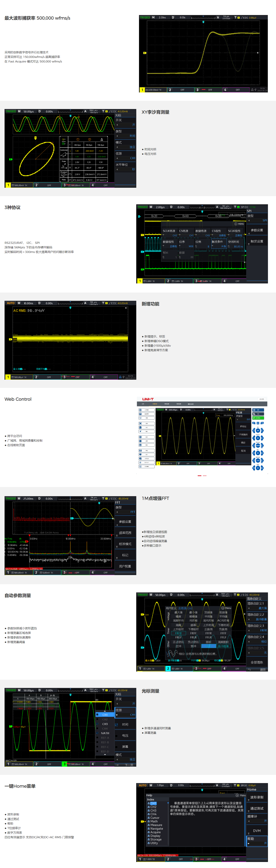Image resolution: width=276 pixels, height=868 pixels.
Task: Click the VOLTS plus round button in Web Control
Action: [x=262, y=438]
